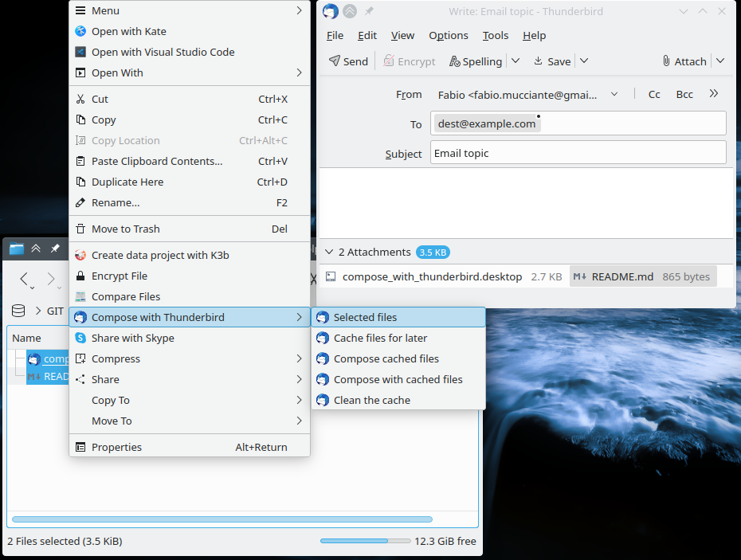Click the disk free space bar
741x560 pixels.
click(365, 541)
